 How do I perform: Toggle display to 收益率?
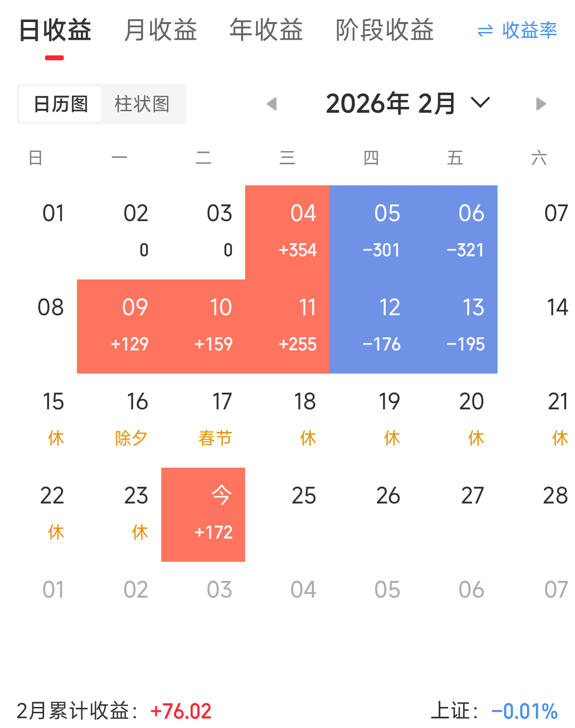[x=529, y=30]
